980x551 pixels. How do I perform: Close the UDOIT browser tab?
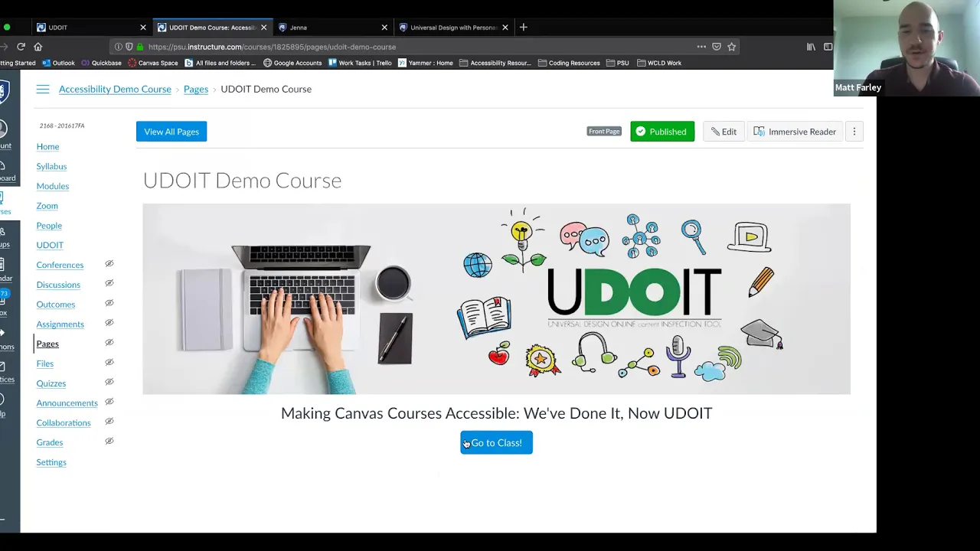point(142,28)
